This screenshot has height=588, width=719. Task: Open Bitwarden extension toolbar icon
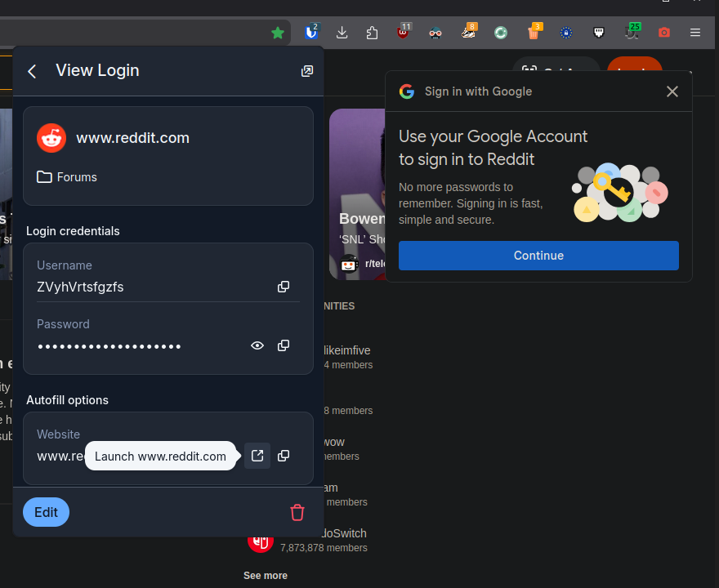point(311,32)
